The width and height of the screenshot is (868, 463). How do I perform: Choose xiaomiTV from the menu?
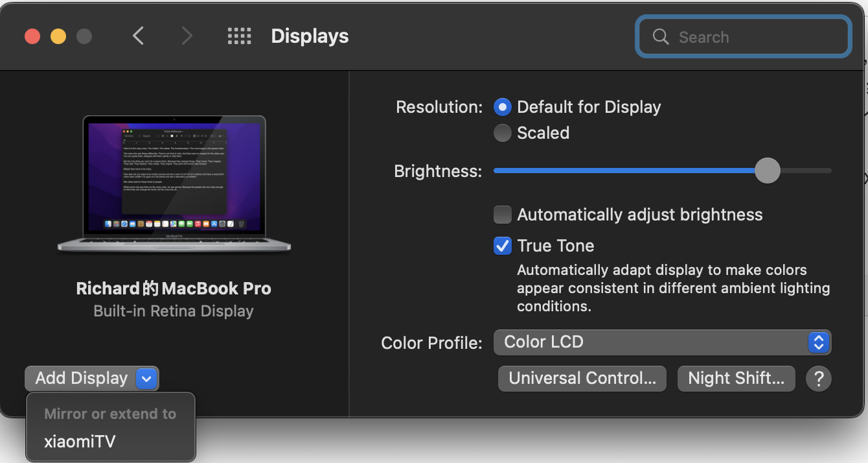[x=80, y=442]
